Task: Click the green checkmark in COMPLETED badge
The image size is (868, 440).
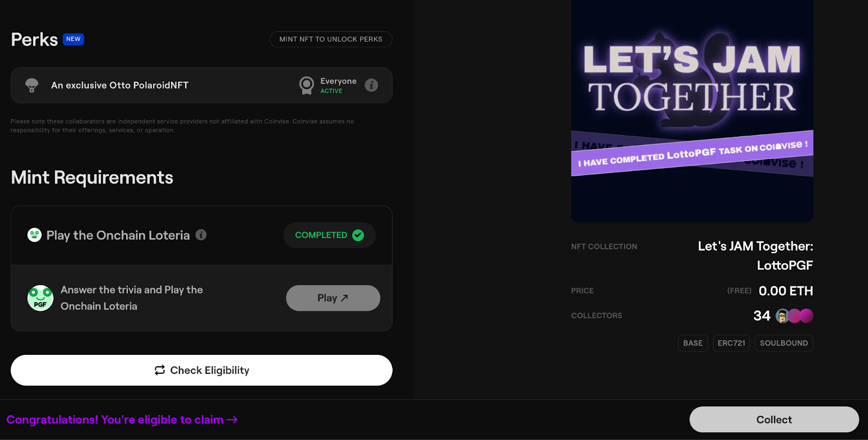Action: [x=358, y=235]
